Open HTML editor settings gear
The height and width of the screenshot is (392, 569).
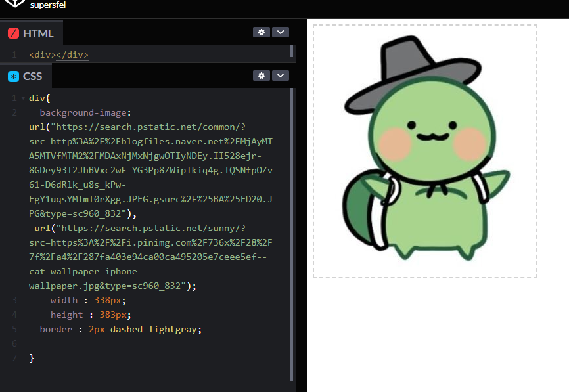coord(262,32)
